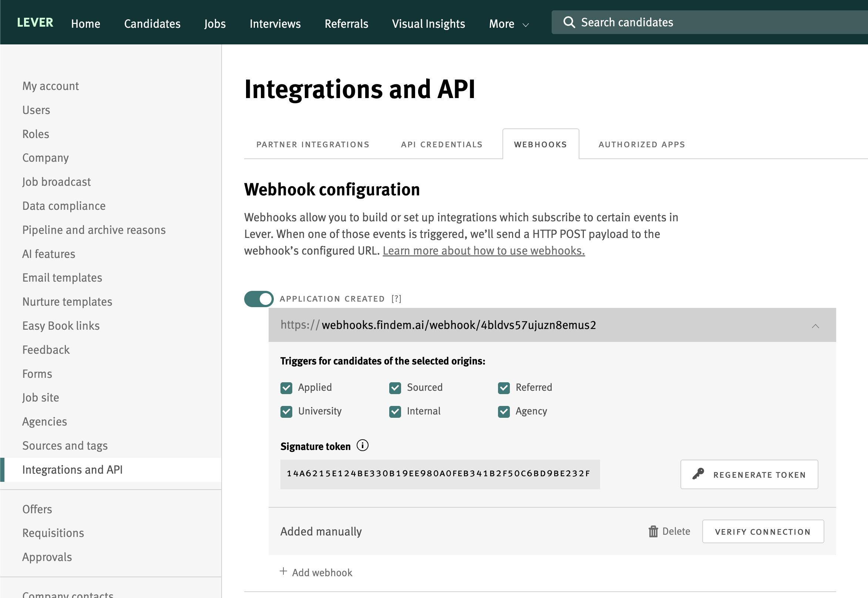Toggle the Application Created webhook switch
868x598 pixels.
[x=259, y=299]
